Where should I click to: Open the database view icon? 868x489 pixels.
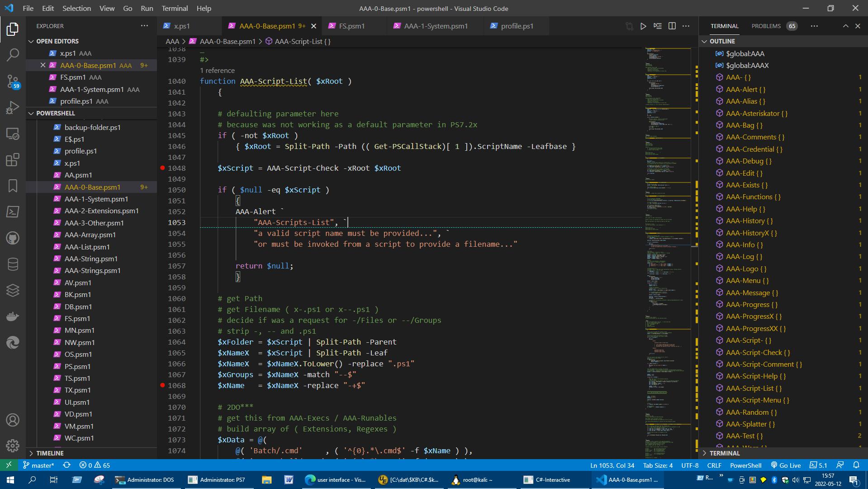point(13,264)
